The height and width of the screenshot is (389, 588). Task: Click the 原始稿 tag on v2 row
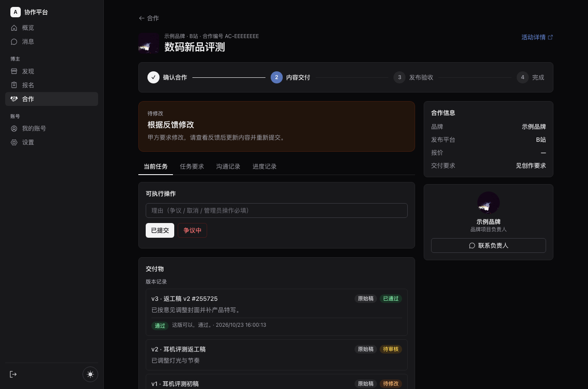(x=366, y=349)
